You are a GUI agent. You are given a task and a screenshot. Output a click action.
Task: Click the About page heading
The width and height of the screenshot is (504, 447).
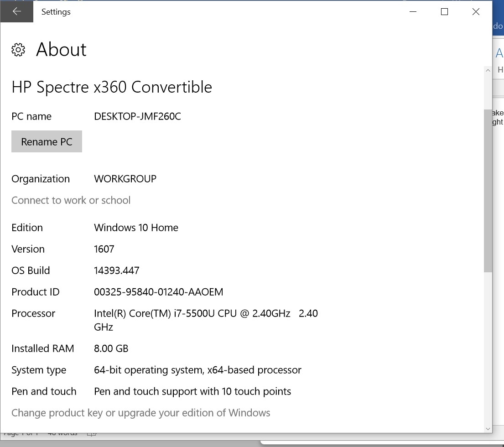[61, 50]
